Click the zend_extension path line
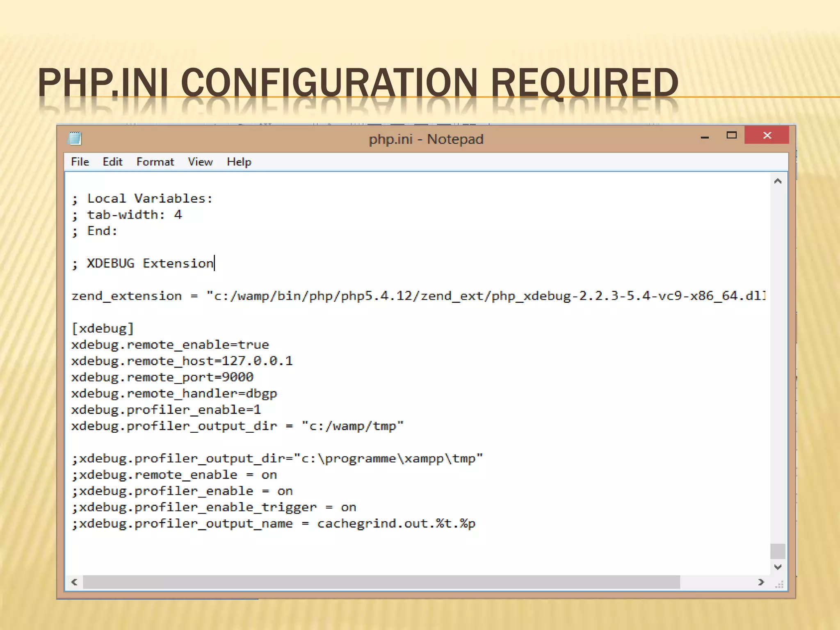Screen dimensions: 840x630 418,296
